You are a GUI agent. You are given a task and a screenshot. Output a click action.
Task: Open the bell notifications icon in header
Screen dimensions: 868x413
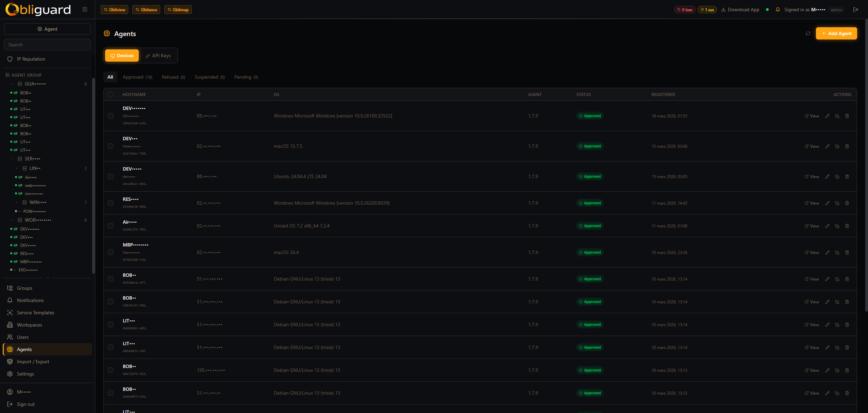[x=778, y=10]
